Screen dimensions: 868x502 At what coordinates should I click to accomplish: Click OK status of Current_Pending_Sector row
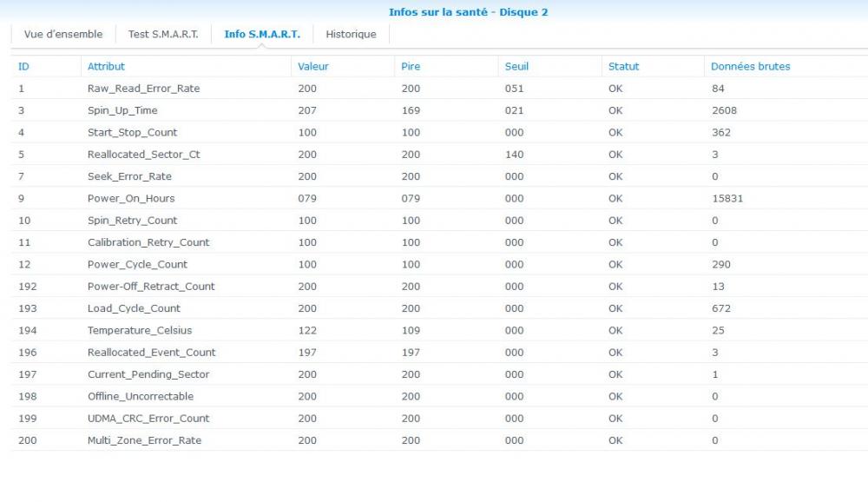(615, 374)
